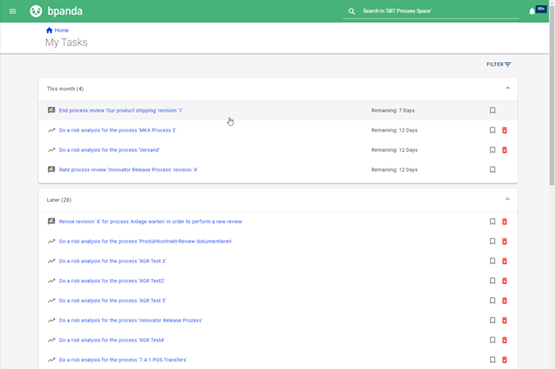Open 'End process review Our product shipping' link

point(121,110)
